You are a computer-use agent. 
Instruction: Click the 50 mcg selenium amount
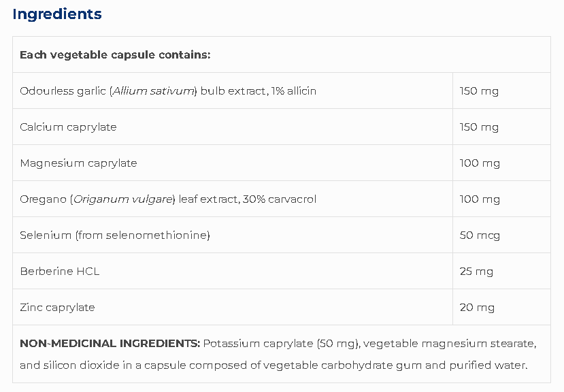pos(480,235)
